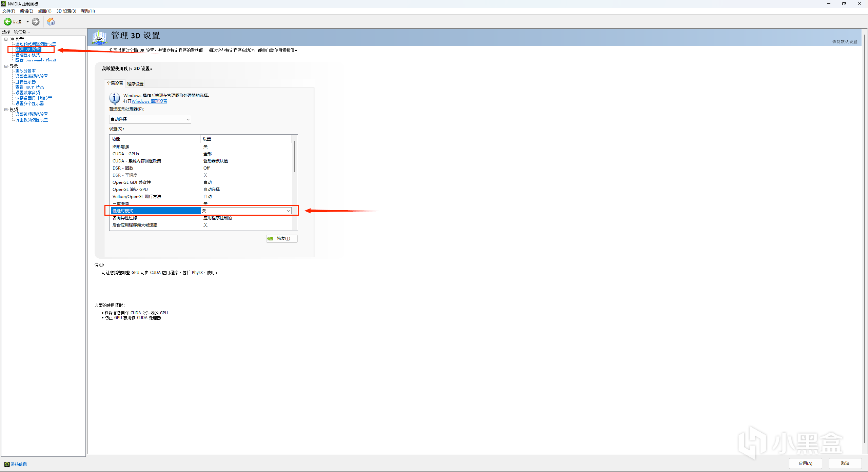Click the blue info icon near Windows notice
This screenshot has height=472, width=868.
(114, 98)
